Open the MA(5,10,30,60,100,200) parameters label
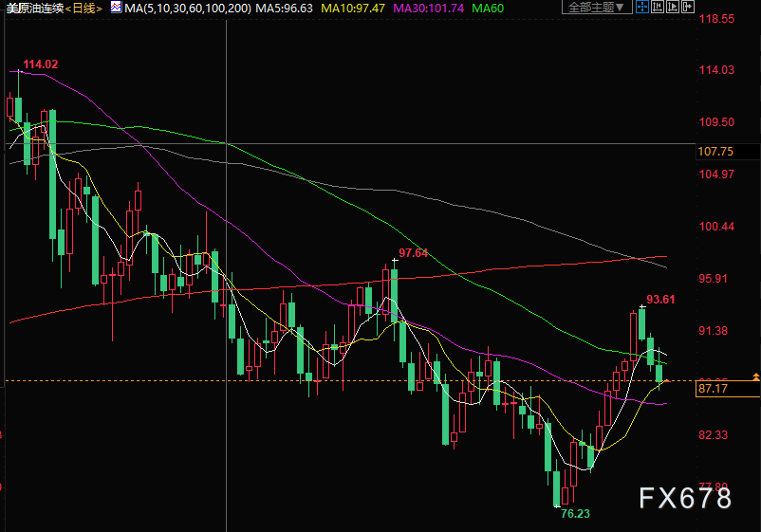Image resolution: width=761 pixels, height=532 pixels. 188,9
